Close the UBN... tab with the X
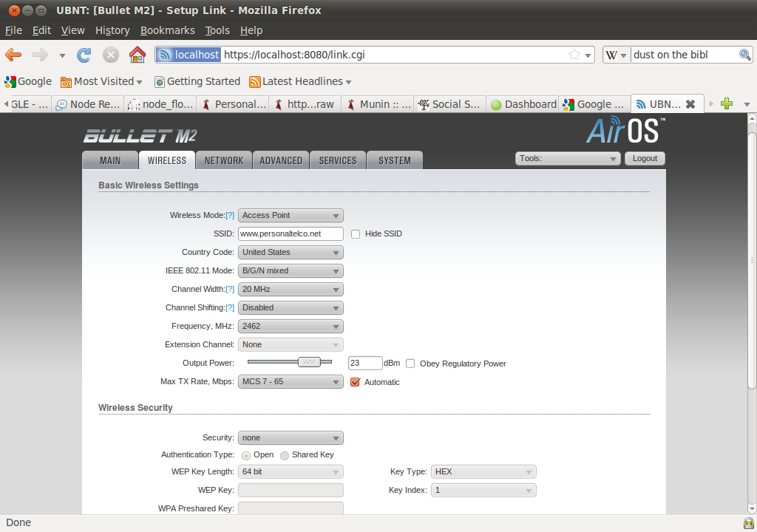The width and height of the screenshot is (757, 532). (x=690, y=104)
